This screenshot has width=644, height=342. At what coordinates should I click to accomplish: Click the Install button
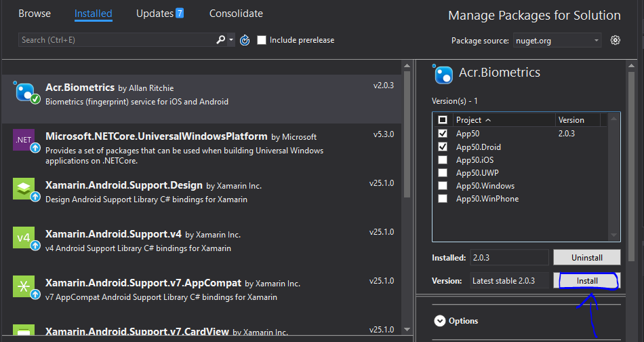[587, 280]
